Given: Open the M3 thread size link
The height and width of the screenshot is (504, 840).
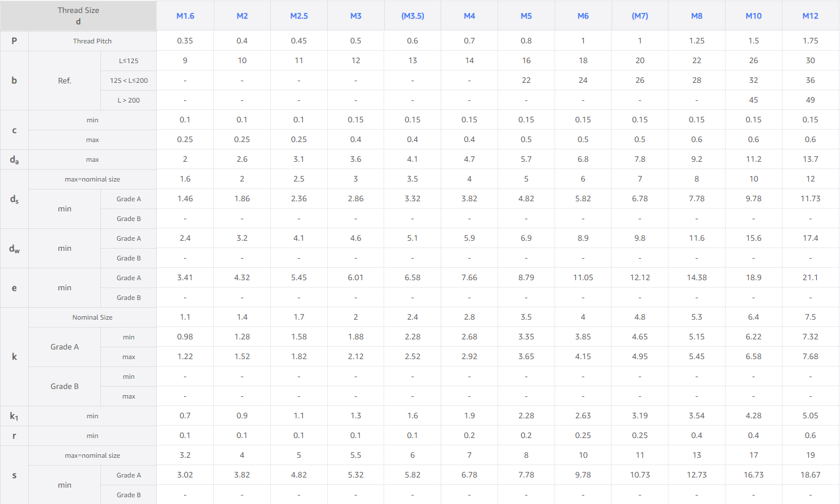Looking at the screenshot, I should (356, 16).
